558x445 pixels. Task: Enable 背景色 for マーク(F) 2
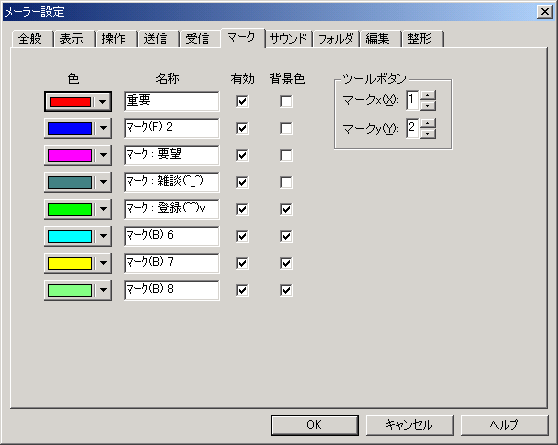pos(286,128)
